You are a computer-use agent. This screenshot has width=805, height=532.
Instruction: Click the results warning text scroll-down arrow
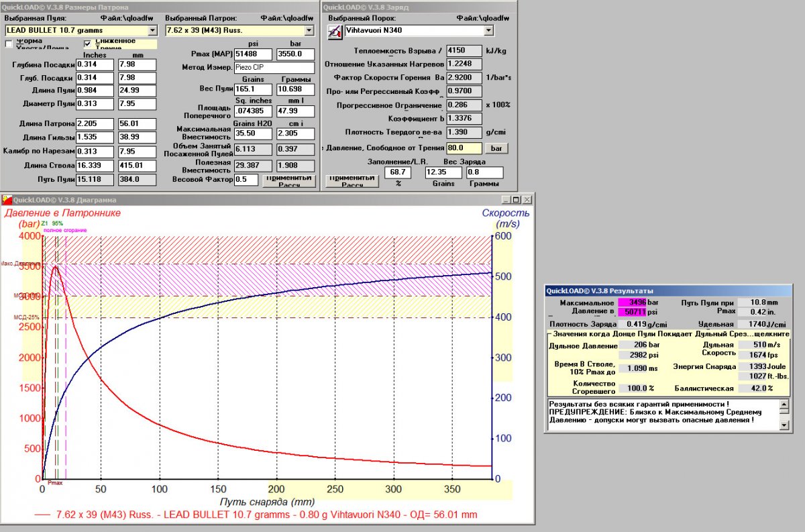click(784, 425)
